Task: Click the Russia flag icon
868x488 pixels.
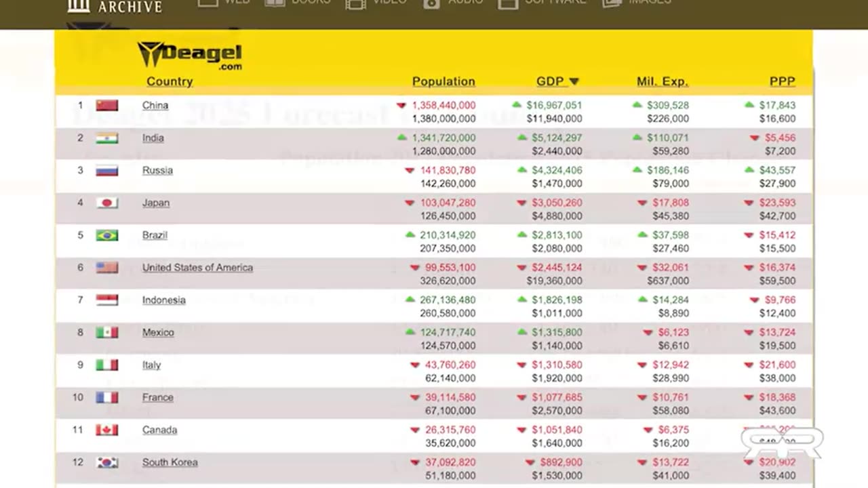Action: 107,170
